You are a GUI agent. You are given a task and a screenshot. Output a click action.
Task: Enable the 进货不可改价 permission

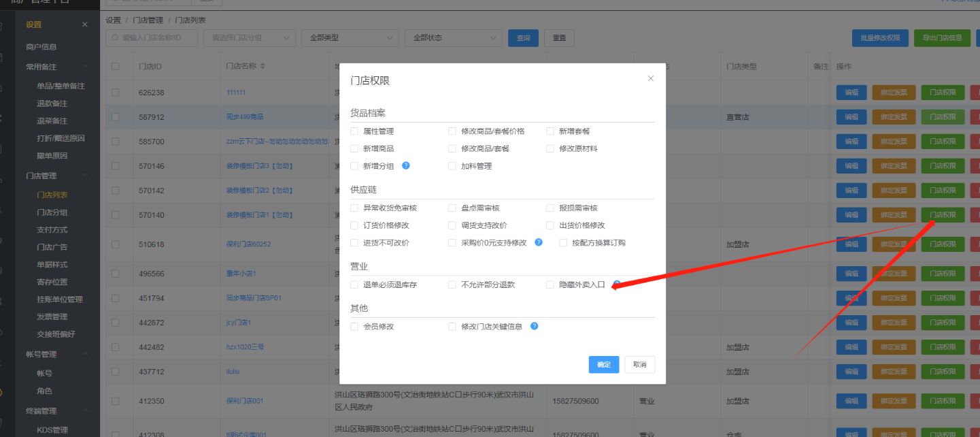tap(354, 242)
